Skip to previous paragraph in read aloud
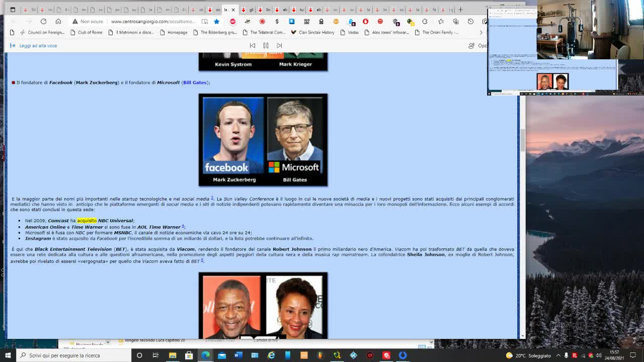Image resolution: width=644 pixels, height=362 pixels. (253, 46)
